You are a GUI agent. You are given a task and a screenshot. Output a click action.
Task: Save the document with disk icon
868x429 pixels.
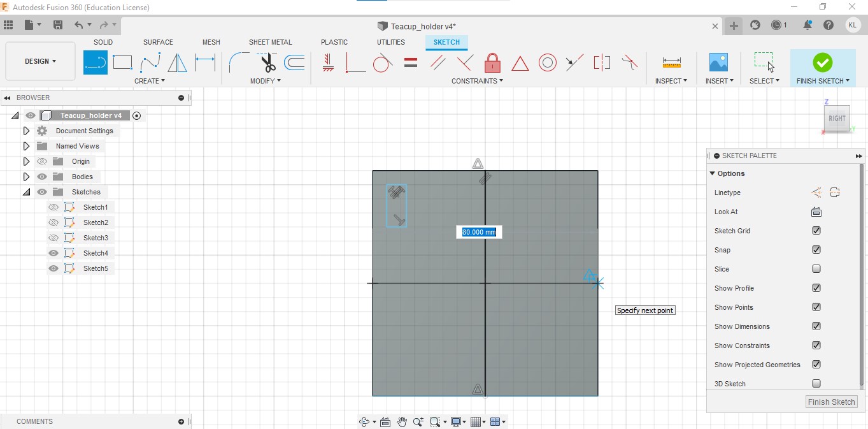pos(58,25)
